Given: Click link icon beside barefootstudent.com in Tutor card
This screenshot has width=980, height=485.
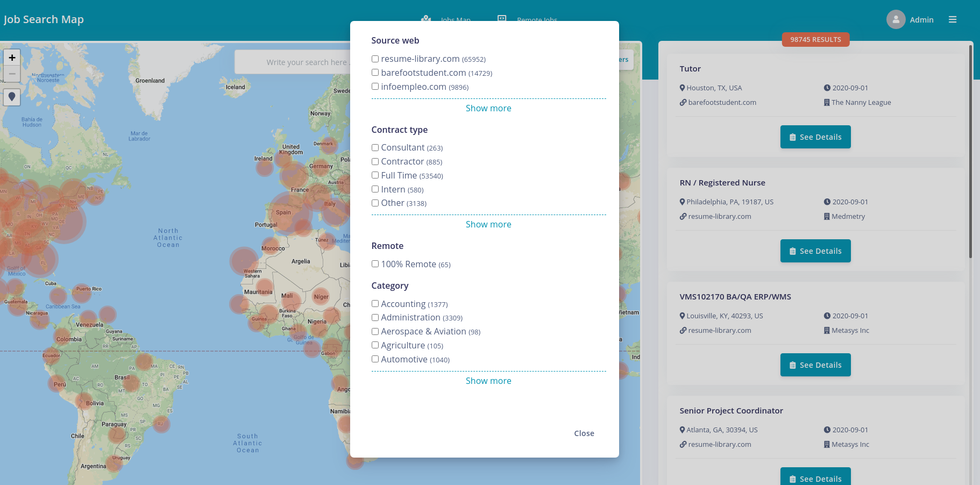Looking at the screenshot, I should pyautogui.click(x=683, y=102).
